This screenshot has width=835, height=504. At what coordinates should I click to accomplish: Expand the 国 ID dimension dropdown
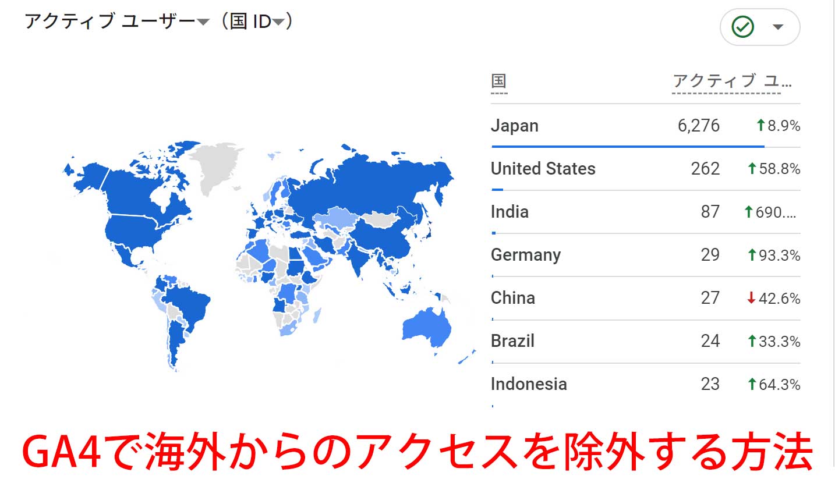[x=278, y=22]
